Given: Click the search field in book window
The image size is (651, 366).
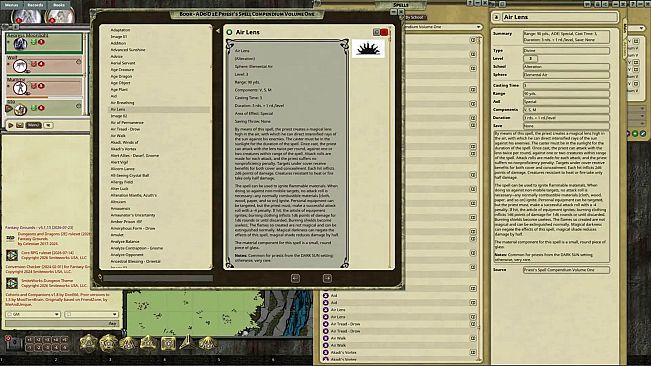Looking at the screenshot, I should click(x=158, y=278).
